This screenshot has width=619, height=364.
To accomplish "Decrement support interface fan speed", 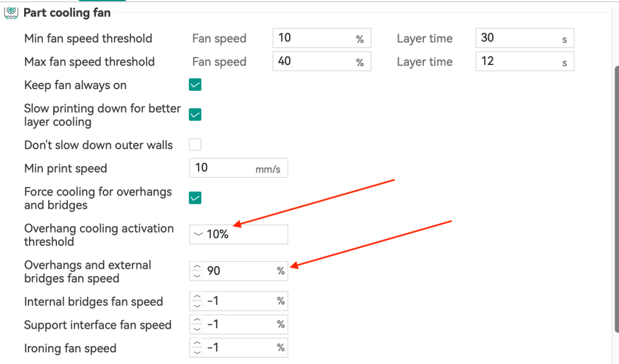I will coord(197,329).
